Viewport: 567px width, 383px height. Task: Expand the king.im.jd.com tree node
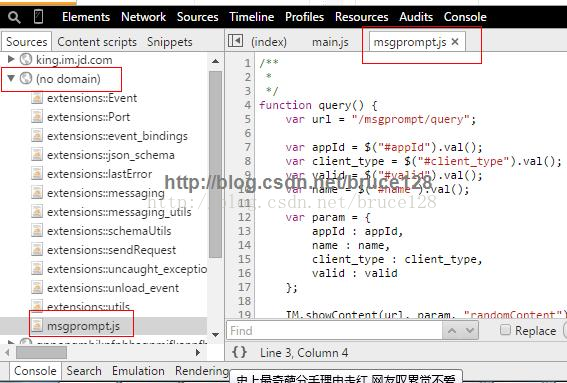[11, 59]
